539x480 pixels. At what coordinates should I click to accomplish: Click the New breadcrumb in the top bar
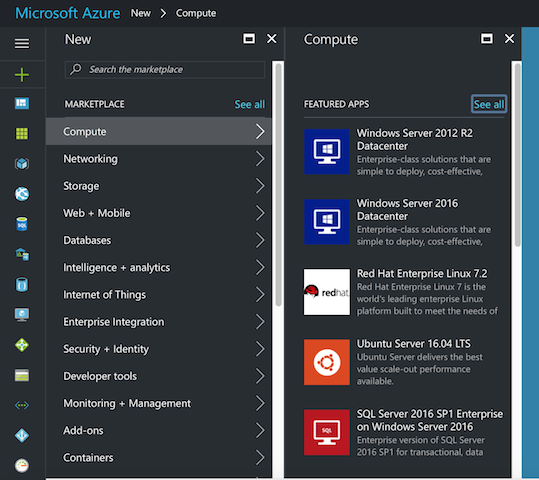coord(141,13)
